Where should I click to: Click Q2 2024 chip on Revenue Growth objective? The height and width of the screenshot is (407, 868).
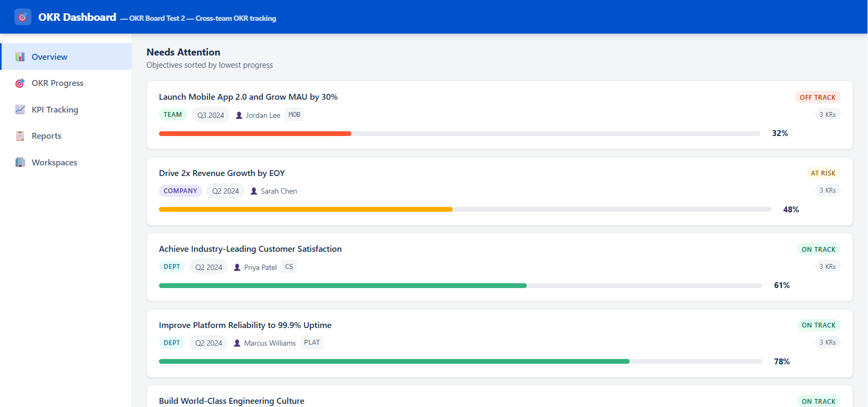tap(226, 191)
